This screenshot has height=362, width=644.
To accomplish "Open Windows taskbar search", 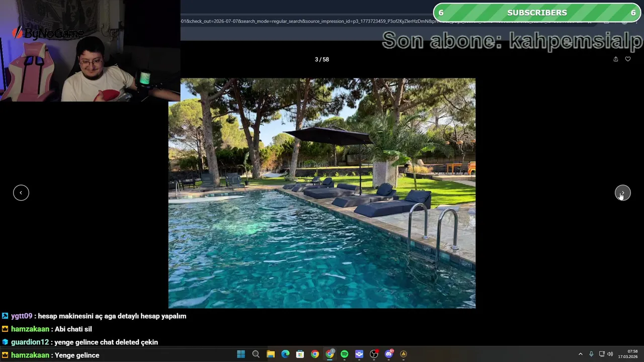I will pyautogui.click(x=256, y=354).
